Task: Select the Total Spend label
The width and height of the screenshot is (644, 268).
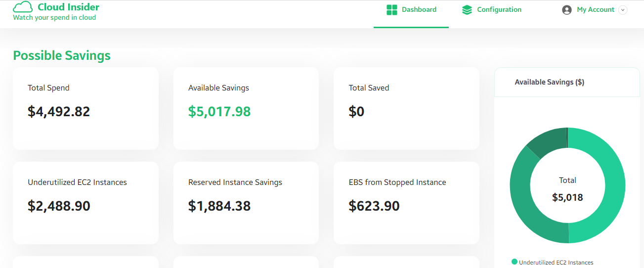Action: [x=48, y=88]
